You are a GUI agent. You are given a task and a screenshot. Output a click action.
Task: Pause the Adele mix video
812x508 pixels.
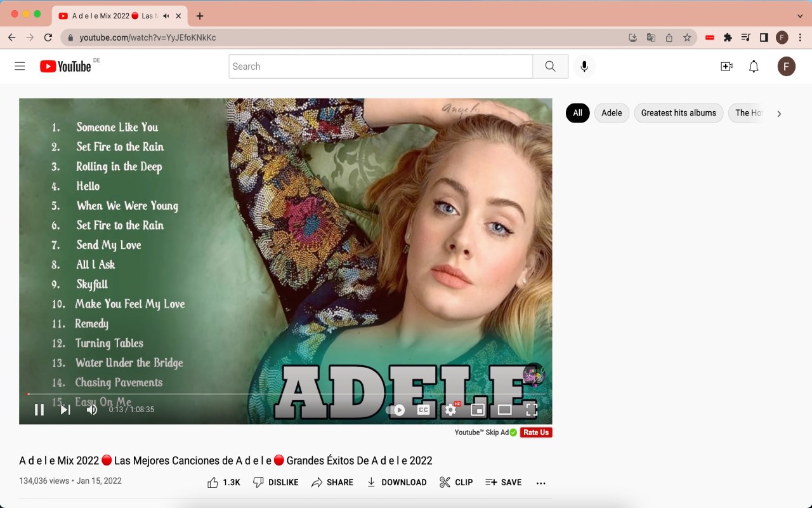[39, 410]
